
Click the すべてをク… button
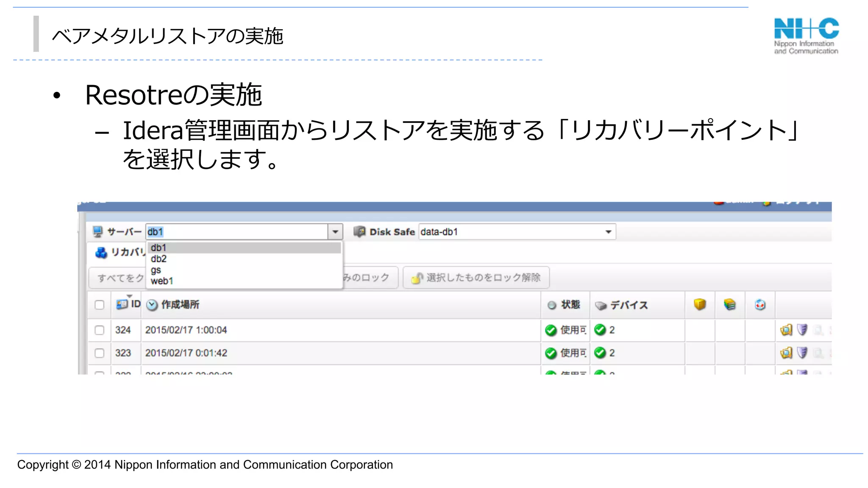pos(117,278)
